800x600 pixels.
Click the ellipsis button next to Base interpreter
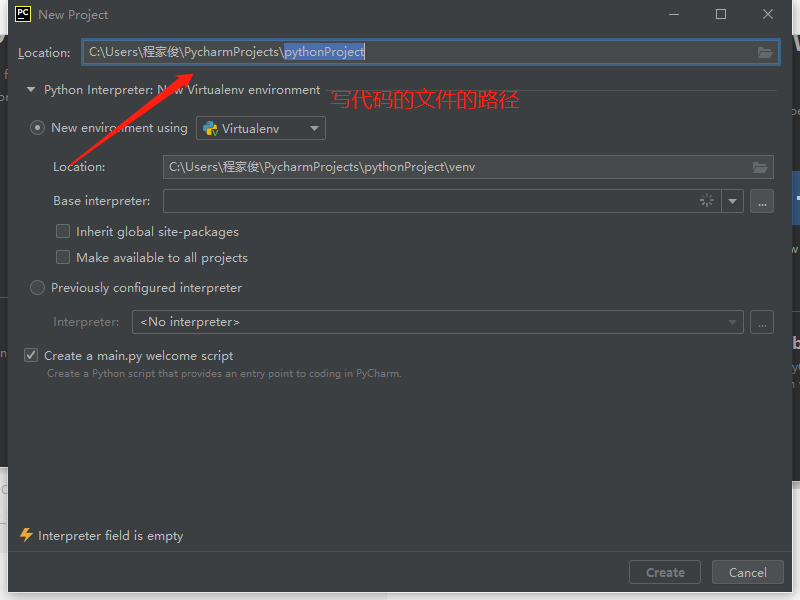click(762, 202)
